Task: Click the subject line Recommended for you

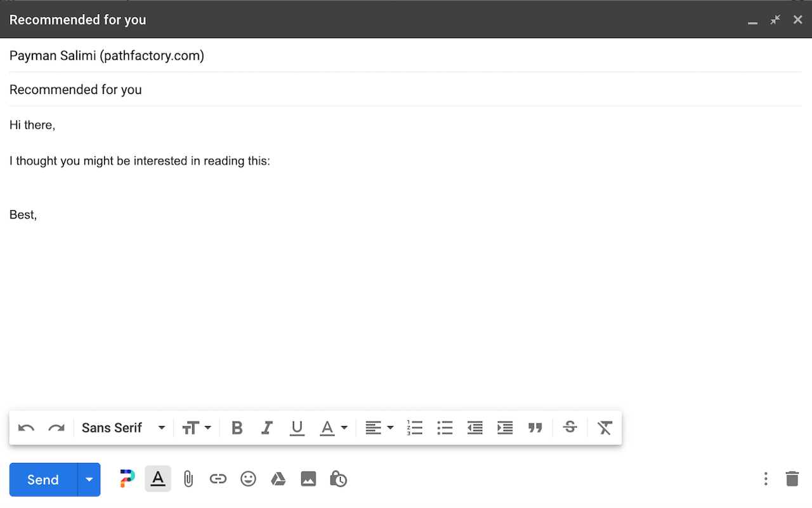Action: pos(75,89)
